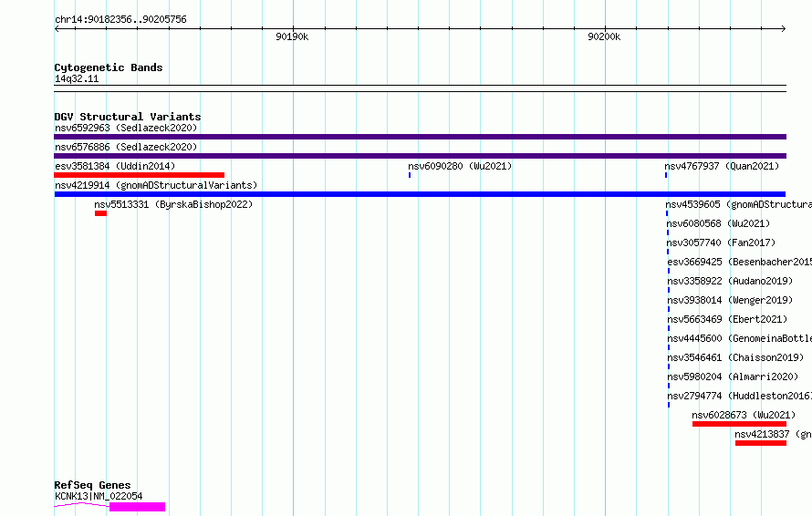Click the RefSeq Genes track title
This screenshot has height=516, width=812.
92,486
